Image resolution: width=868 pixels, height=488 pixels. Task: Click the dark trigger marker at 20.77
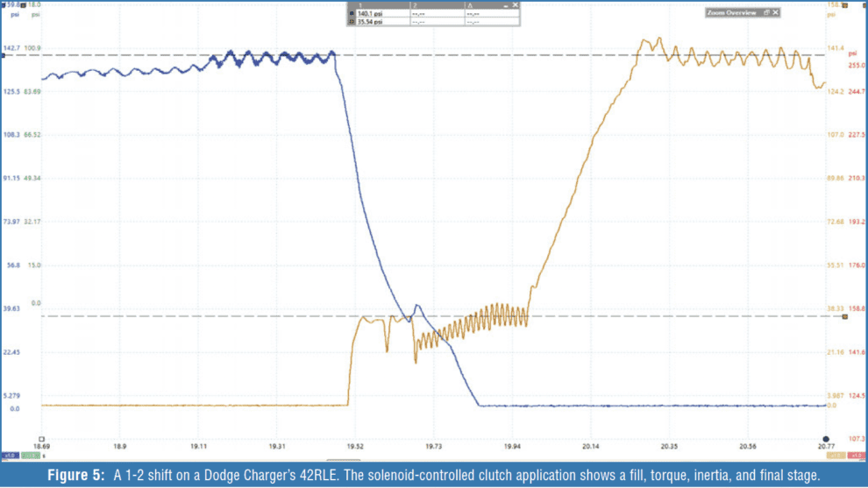tap(825, 438)
